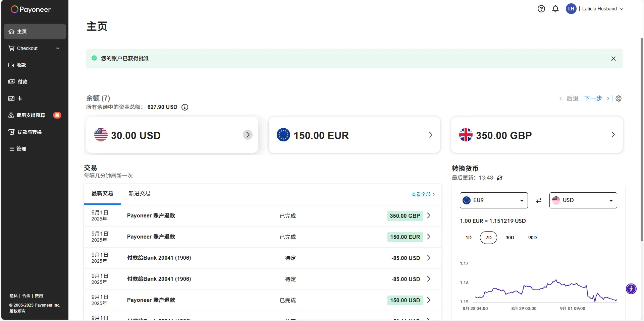644x321 pixels.
Task: Click 后退 balance navigation
Action: [569, 99]
